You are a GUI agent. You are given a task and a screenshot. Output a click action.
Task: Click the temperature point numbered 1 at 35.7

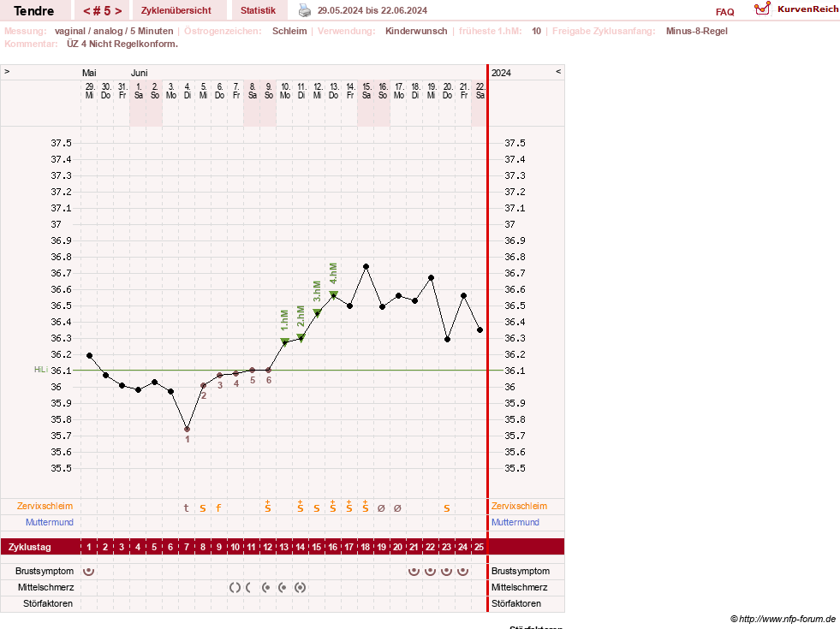[x=187, y=430]
